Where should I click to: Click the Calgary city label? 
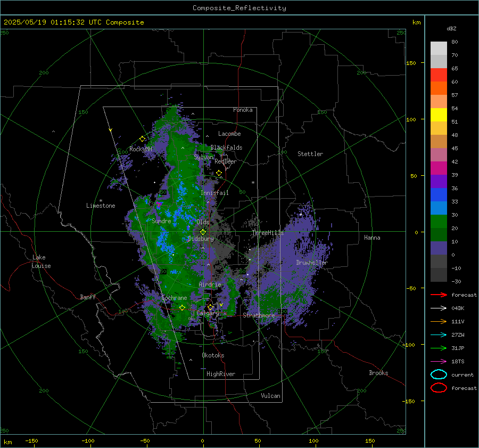(208, 313)
